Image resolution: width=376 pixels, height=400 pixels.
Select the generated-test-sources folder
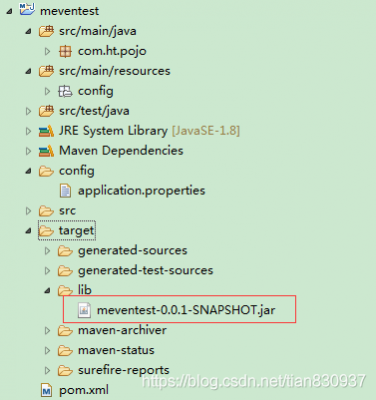145,271
